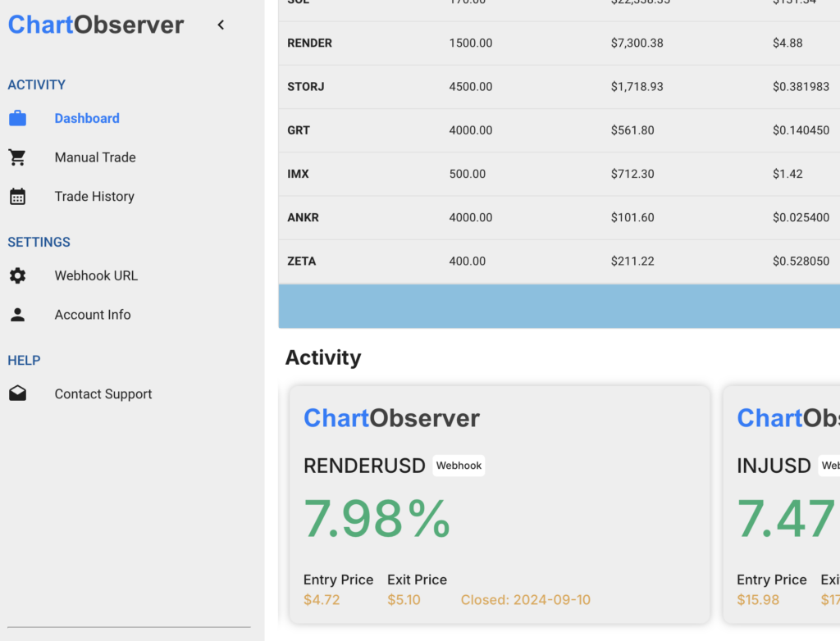Click the SETTINGS sidebar section header
The height and width of the screenshot is (641, 840).
pos(39,242)
